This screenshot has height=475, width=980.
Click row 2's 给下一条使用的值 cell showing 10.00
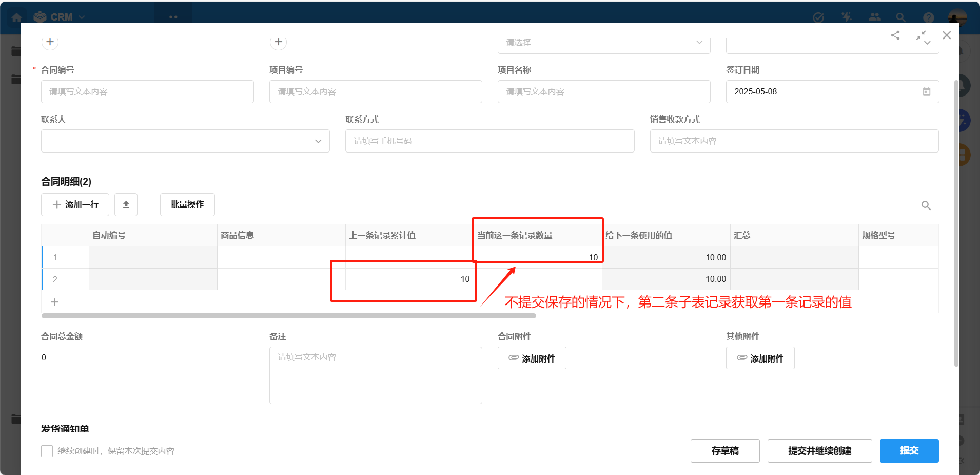(666, 279)
